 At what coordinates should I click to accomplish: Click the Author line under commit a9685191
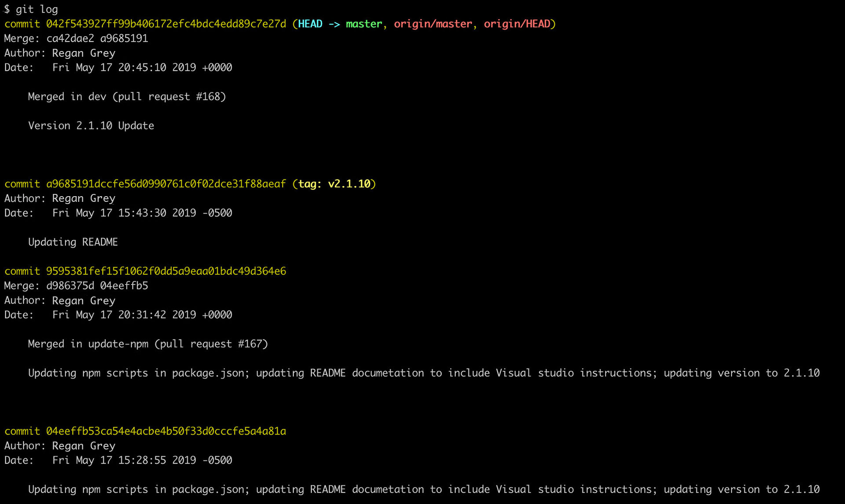click(x=60, y=198)
